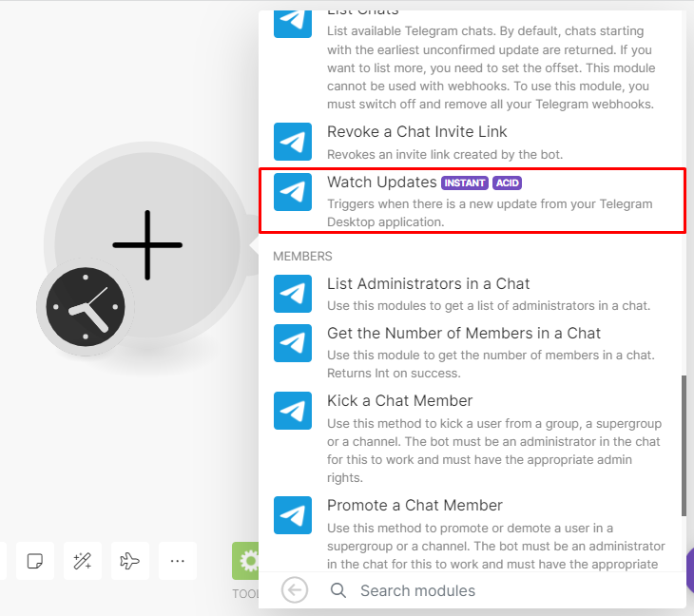Image resolution: width=694 pixels, height=616 pixels.
Task: Open the schedule clock on the module
Action: tap(86, 307)
